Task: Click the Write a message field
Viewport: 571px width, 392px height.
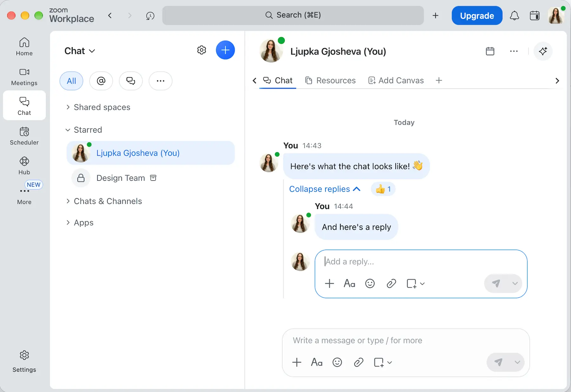Action: point(406,340)
